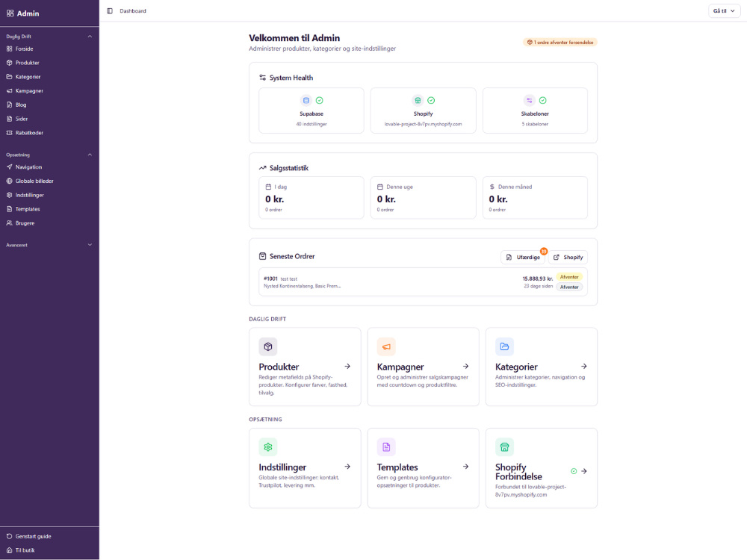
Task: Click the Shopify Forbindelse green checkmark
Action: click(574, 471)
